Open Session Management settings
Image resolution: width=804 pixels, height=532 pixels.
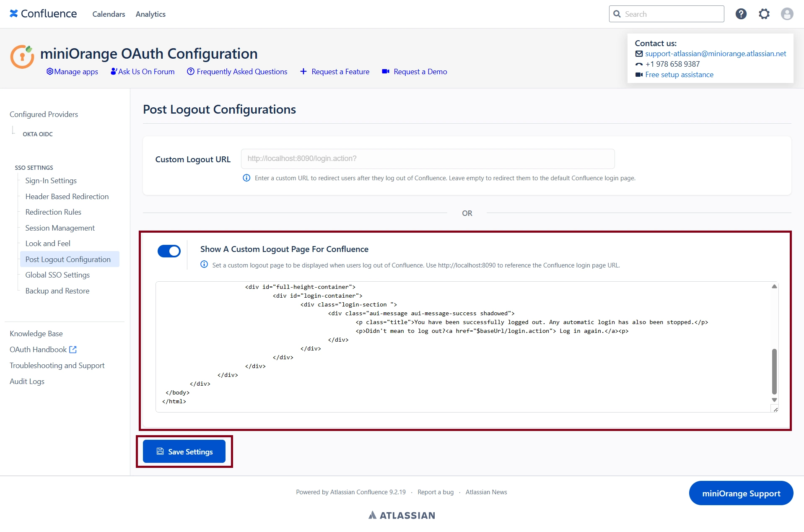60,228
